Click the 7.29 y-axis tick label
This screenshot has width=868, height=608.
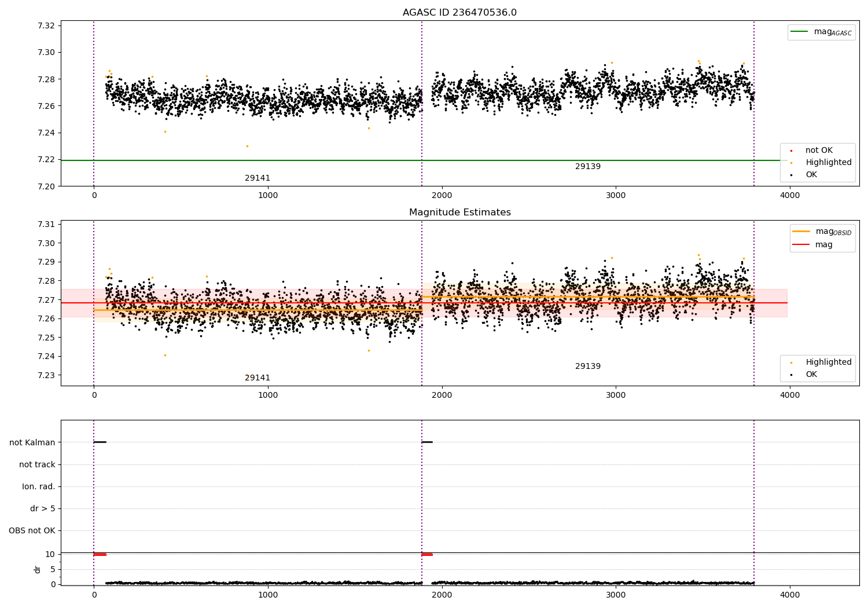[x=46, y=262]
